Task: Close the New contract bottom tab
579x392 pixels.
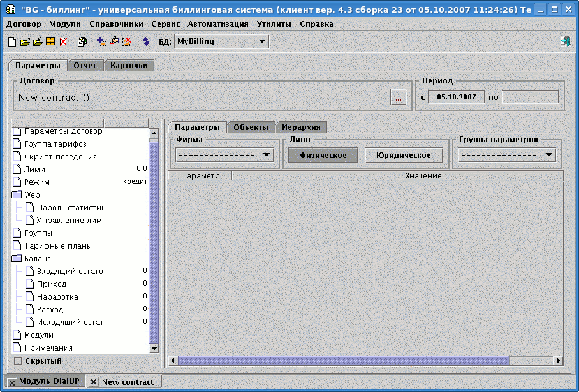Action: tap(94, 382)
